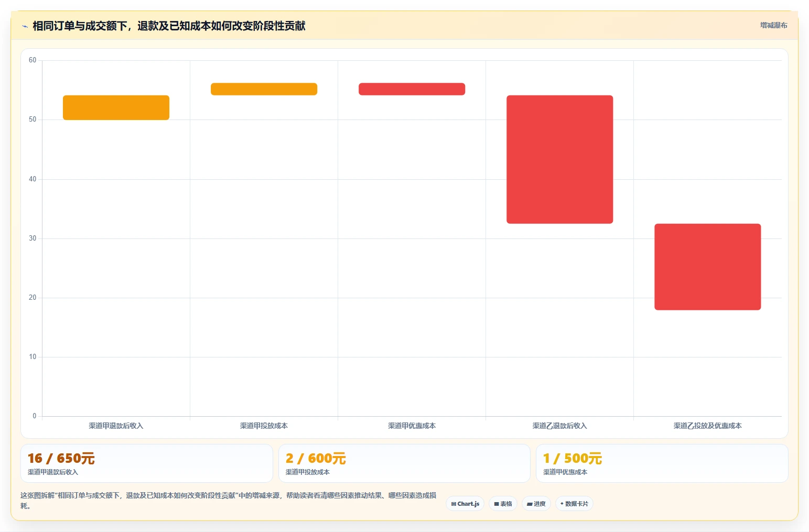The image size is (809, 532).
Task: Click the x-axis label 渠道甲优惠成本
Action: point(412,426)
